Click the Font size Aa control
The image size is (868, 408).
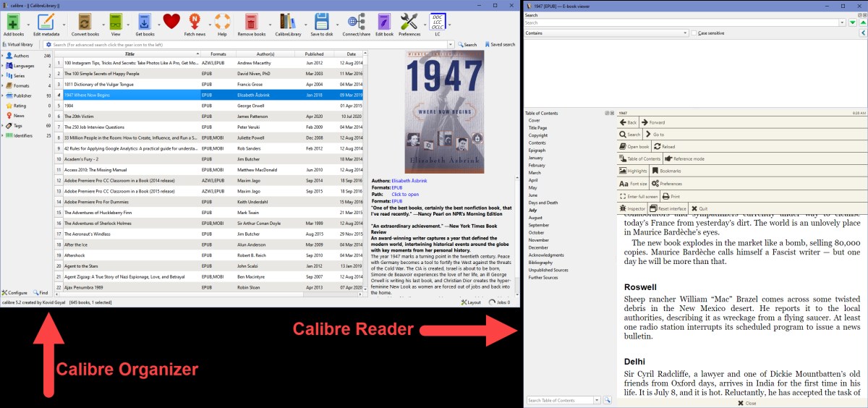[x=633, y=184]
